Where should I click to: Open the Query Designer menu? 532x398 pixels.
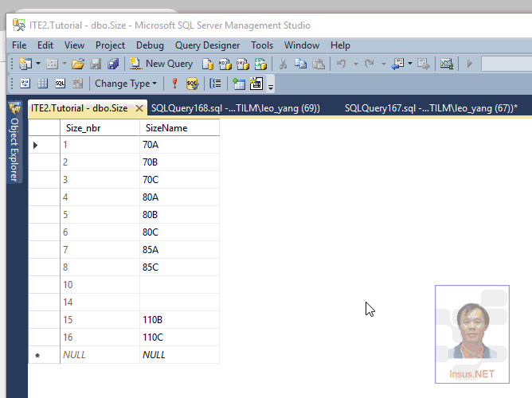207,45
